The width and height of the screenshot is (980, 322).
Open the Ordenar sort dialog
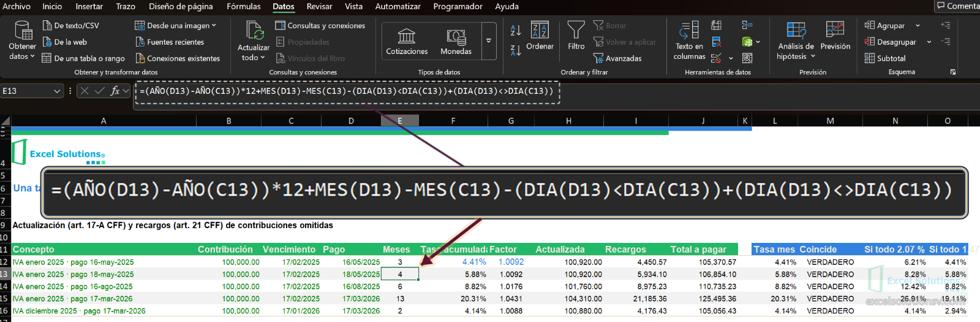(x=540, y=36)
